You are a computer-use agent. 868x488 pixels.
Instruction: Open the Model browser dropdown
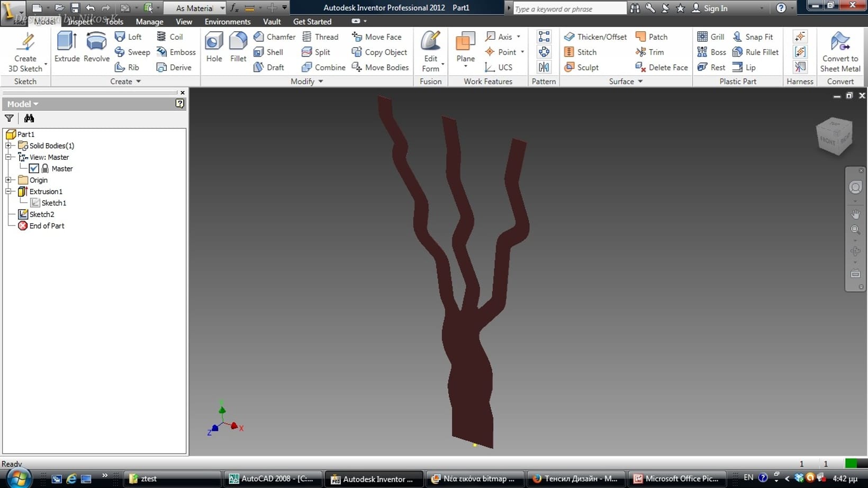23,104
